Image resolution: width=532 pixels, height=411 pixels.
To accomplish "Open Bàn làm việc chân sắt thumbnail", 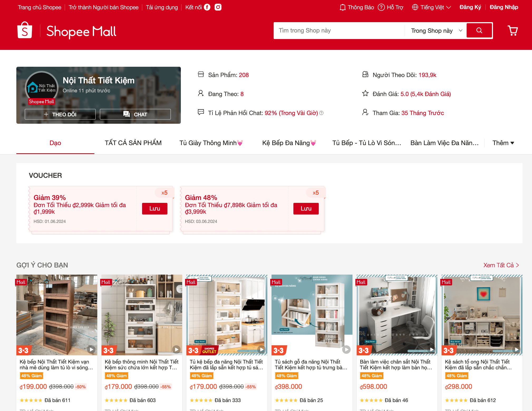I will [397, 314].
